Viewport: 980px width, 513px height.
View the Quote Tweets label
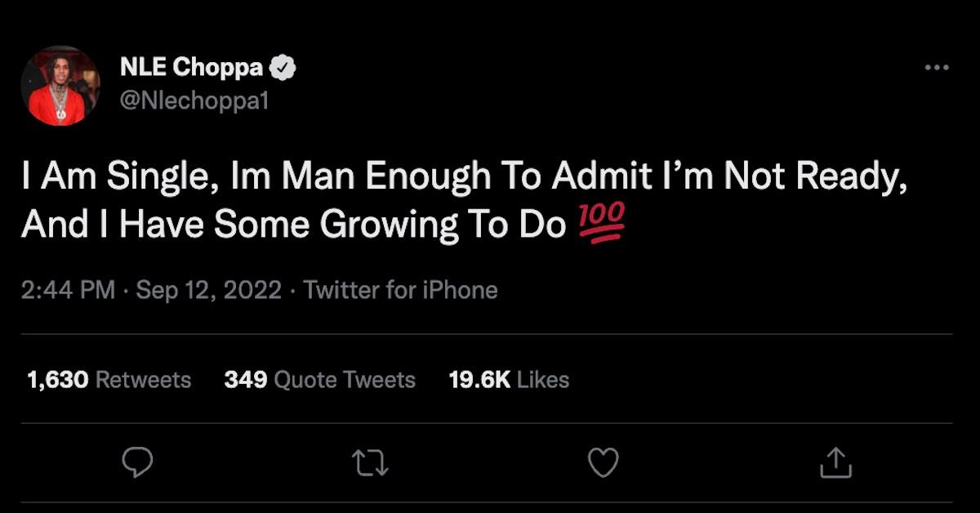pyautogui.click(x=345, y=380)
